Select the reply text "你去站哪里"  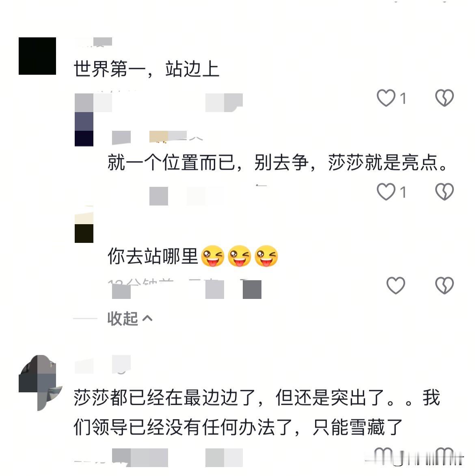point(153,256)
